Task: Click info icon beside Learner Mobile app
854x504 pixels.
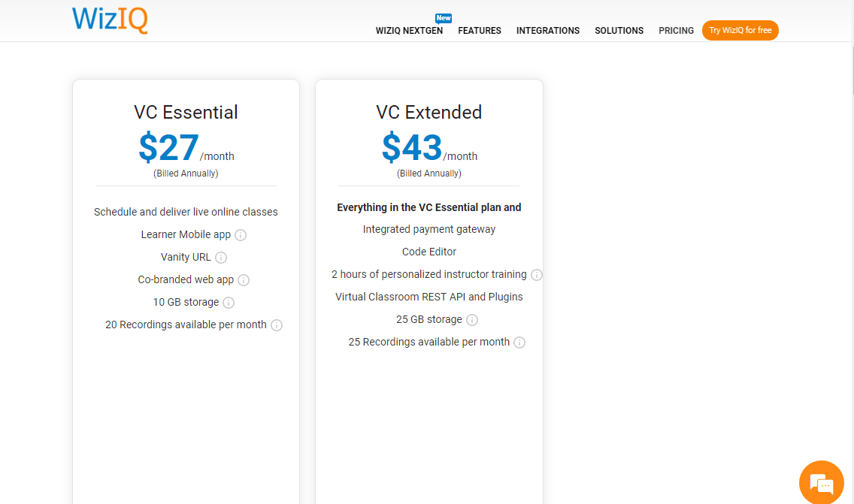Action: (x=241, y=235)
